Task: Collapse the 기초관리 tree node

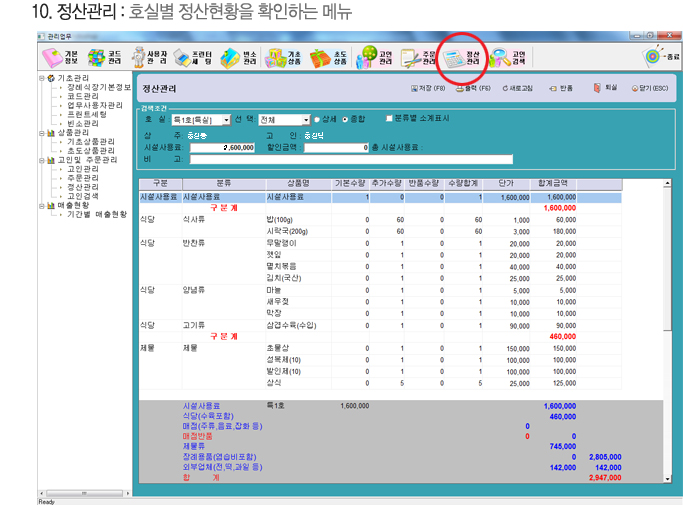Action: (x=42, y=77)
